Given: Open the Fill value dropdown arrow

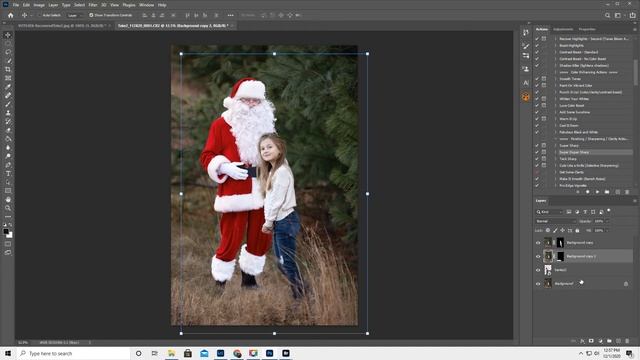Looking at the screenshot, I should [607, 231].
